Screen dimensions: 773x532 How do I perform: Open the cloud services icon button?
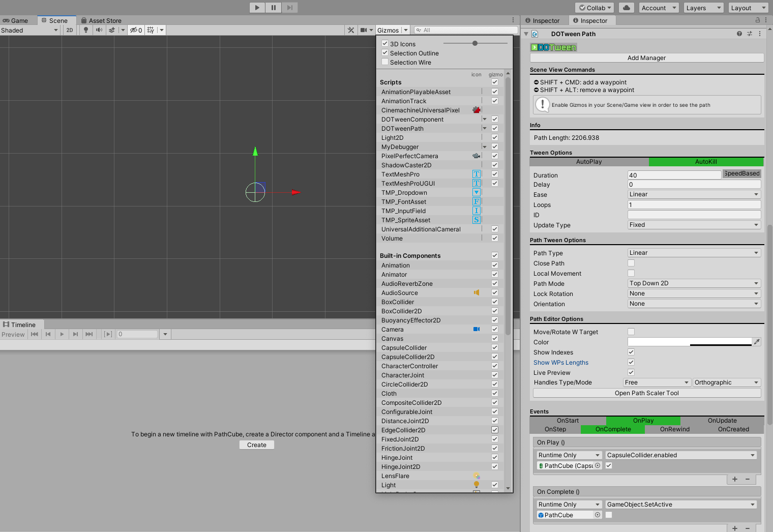point(627,8)
